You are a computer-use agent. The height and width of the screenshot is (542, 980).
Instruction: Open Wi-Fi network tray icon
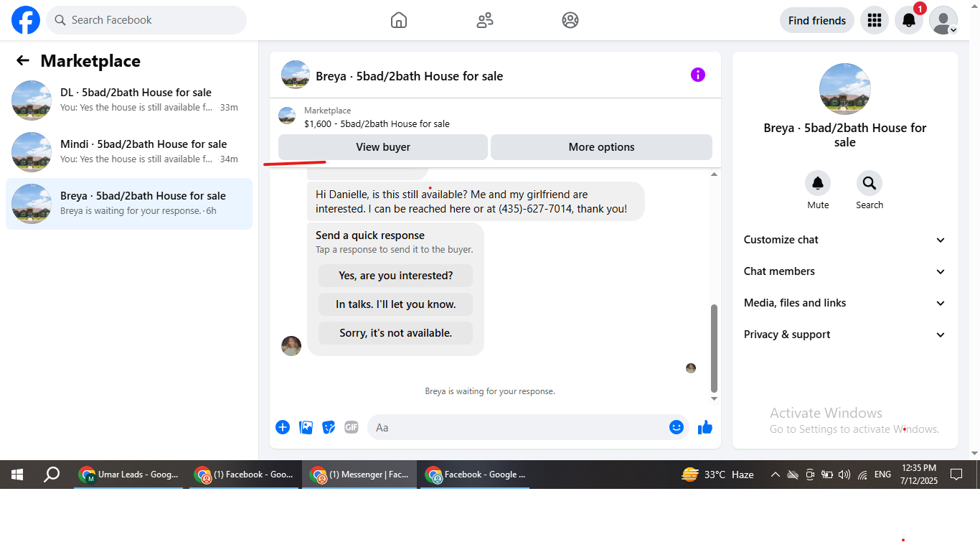(862, 475)
